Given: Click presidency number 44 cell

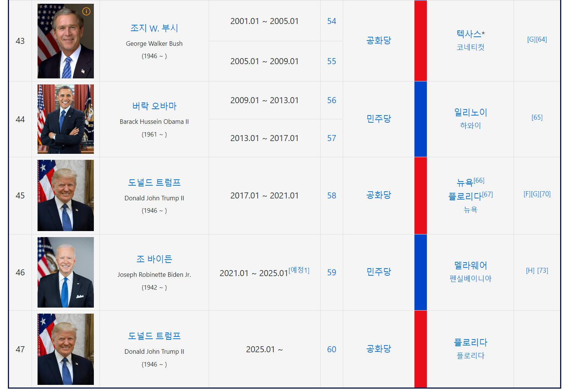Looking at the screenshot, I should coord(20,119).
